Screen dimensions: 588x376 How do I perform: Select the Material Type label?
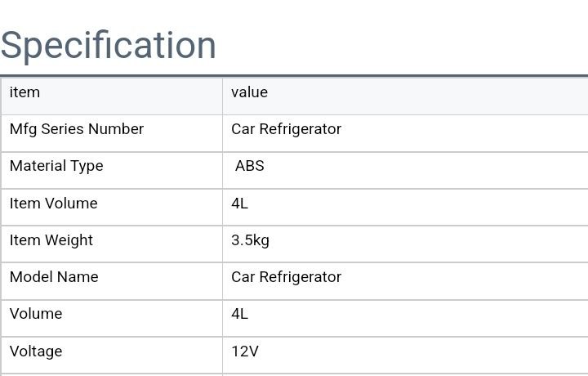56,166
